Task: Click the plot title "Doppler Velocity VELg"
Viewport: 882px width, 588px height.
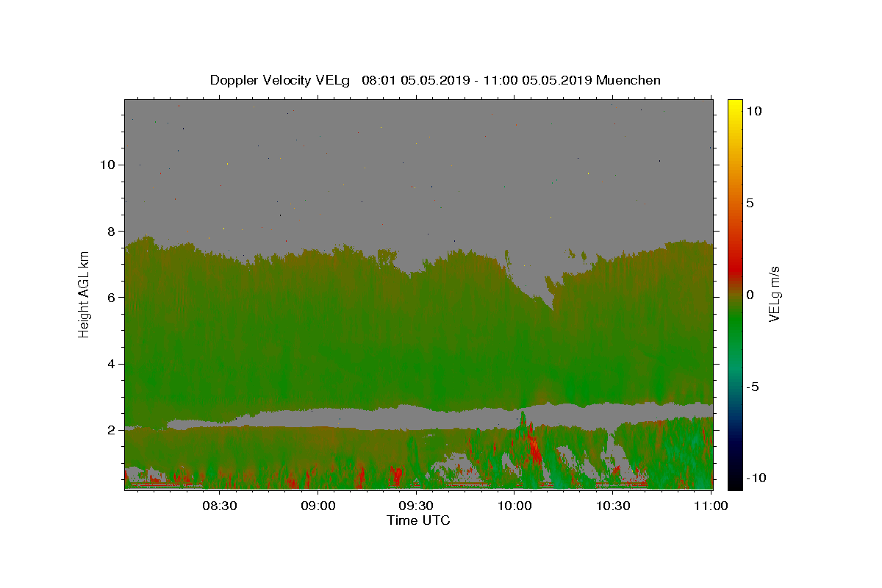Action: pos(282,80)
